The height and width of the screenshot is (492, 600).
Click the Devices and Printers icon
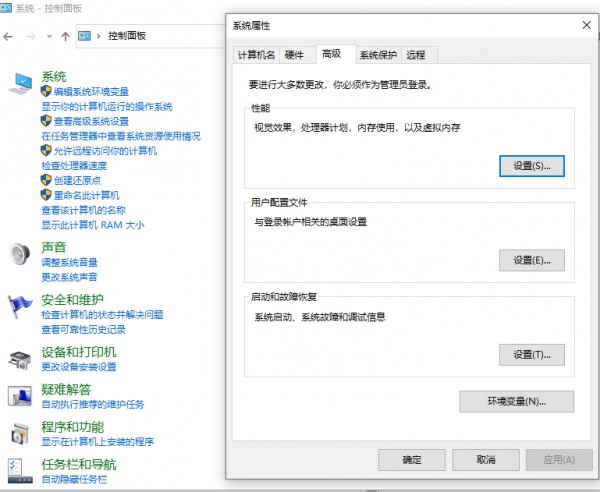[20, 359]
